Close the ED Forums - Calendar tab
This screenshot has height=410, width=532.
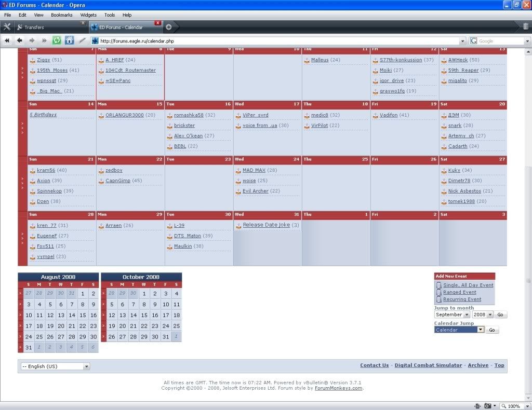[157, 23]
